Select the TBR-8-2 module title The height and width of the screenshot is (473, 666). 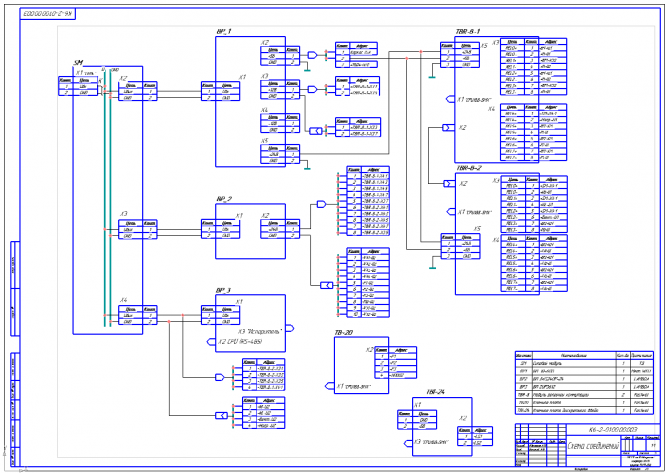click(x=468, y=168)
